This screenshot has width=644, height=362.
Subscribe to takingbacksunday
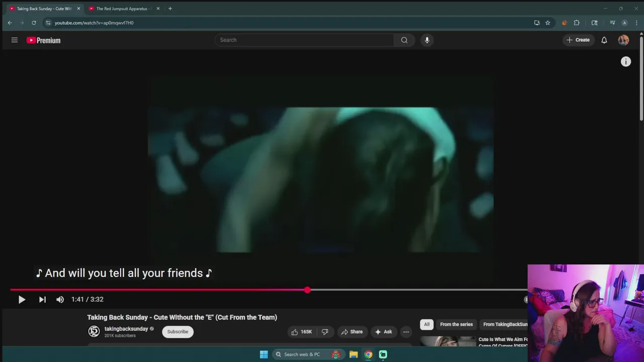pos(178,332)
